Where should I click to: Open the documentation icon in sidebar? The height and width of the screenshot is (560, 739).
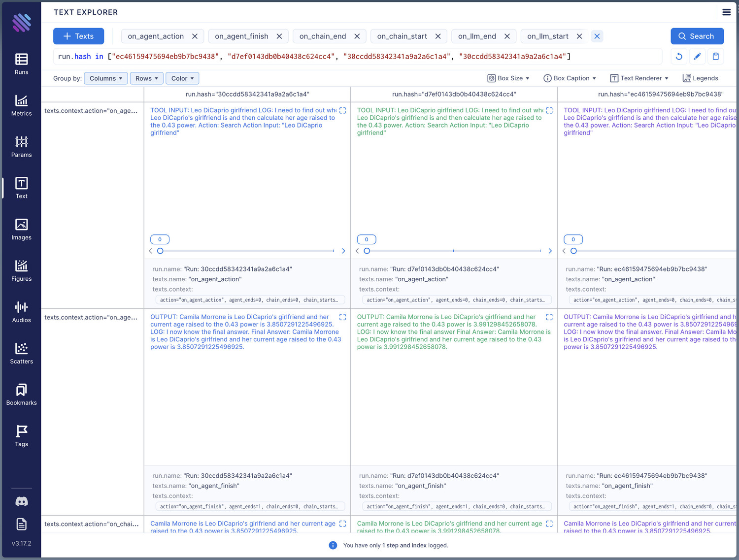click(21, 524)
